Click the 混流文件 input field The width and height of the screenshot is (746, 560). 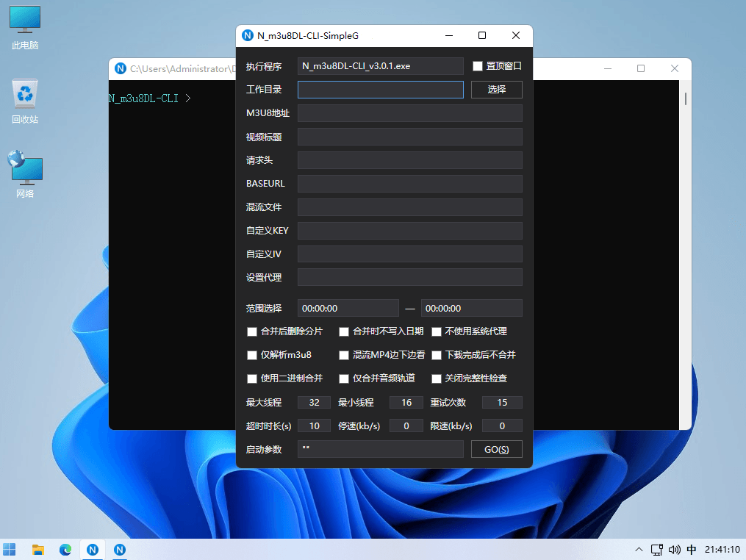coord(410,207)
